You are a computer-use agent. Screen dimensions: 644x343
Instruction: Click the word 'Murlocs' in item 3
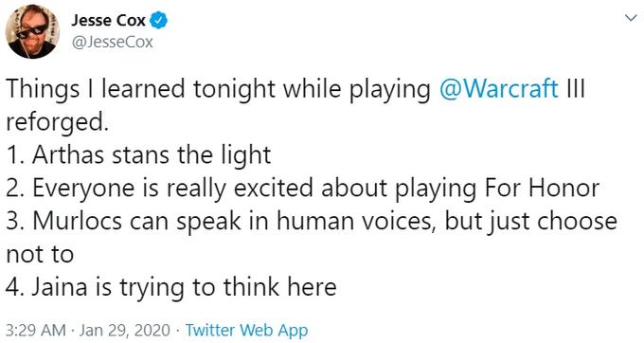(x=78, y=221)
